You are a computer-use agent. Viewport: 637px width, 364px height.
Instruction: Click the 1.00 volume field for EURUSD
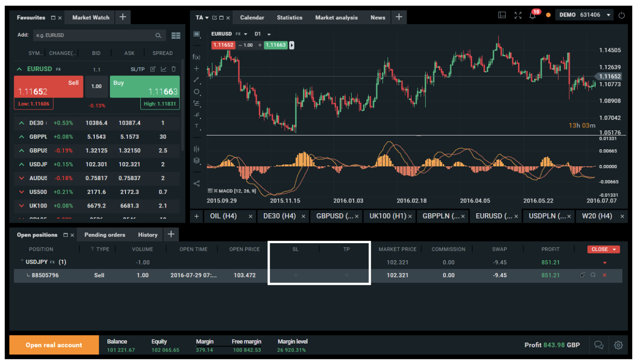click(x=97, y=86)
